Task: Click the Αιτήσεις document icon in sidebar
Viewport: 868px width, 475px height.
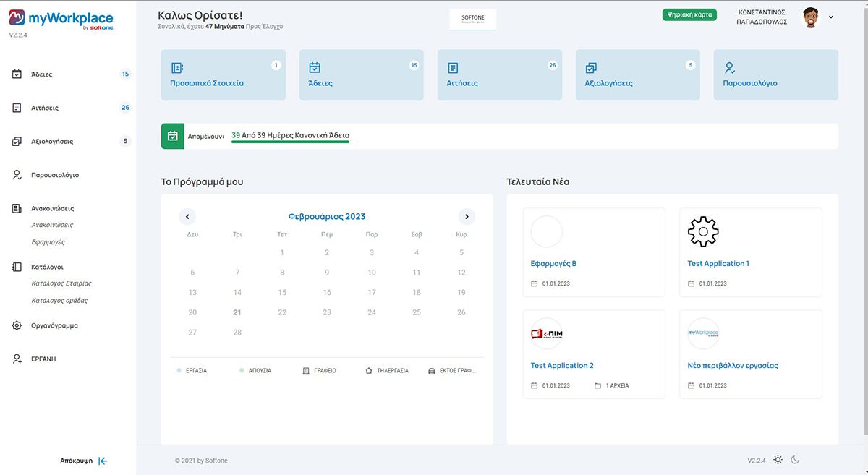Action: (x=17, y=108)
